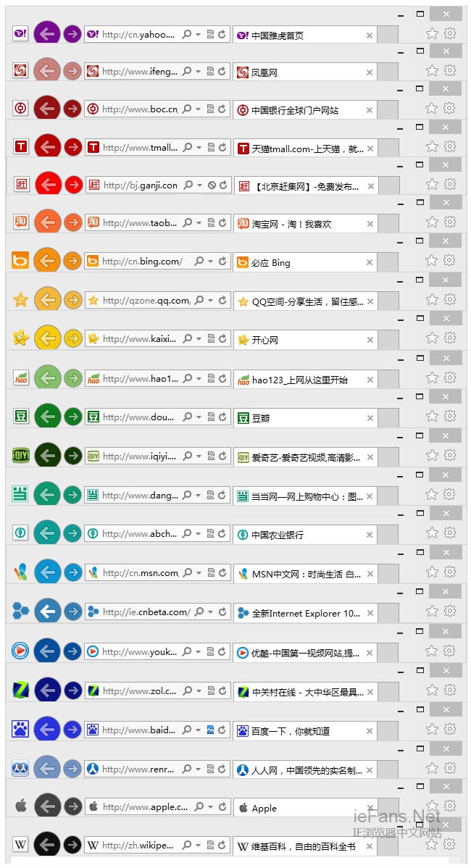The width and height of the screenshot is (471, 868).
Task: Click the green forward button in hao123 window
Action: click(x=72, y=378)
